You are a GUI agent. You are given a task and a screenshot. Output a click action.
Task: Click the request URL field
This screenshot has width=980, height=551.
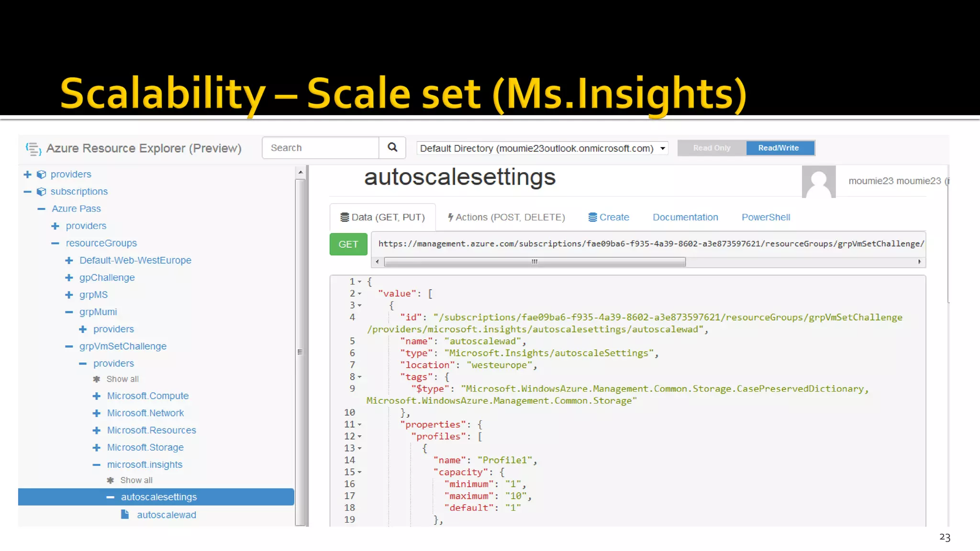coord(649,244)
